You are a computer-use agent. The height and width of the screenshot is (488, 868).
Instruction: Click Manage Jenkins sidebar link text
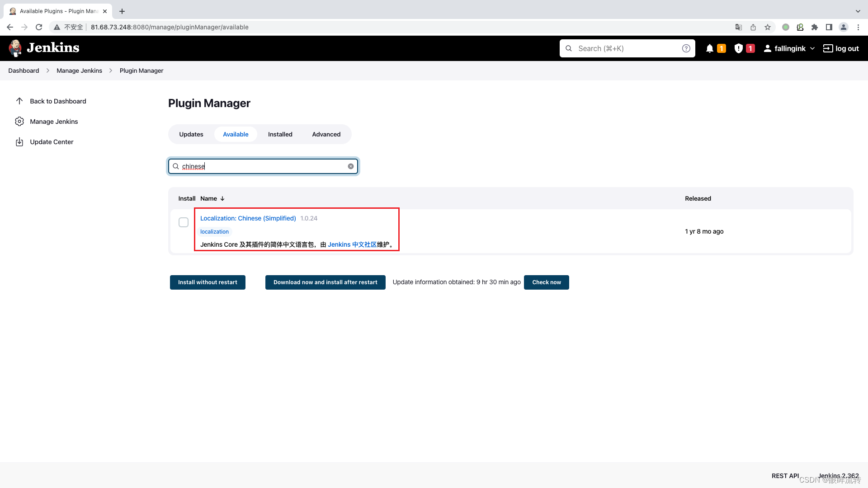tap(54, 122)
